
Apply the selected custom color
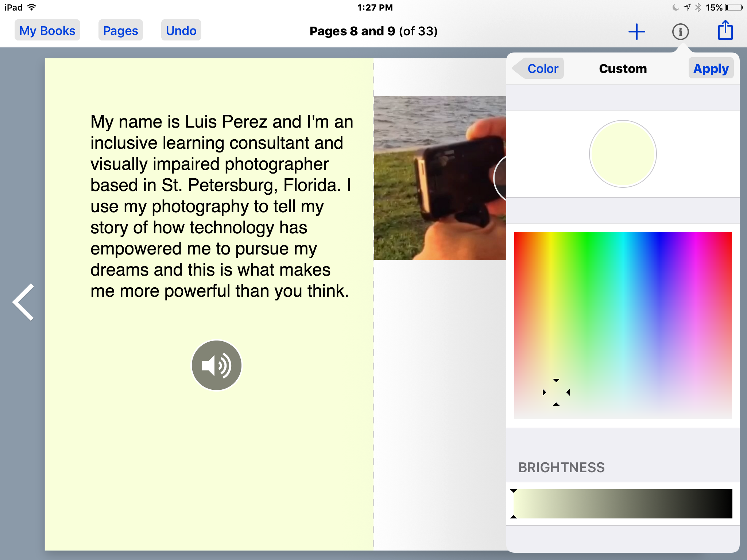(711, 68)
